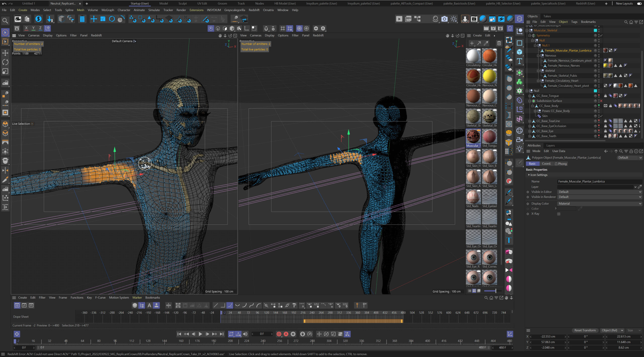Select the Muscular_S material thumbnail

[473, 137]
